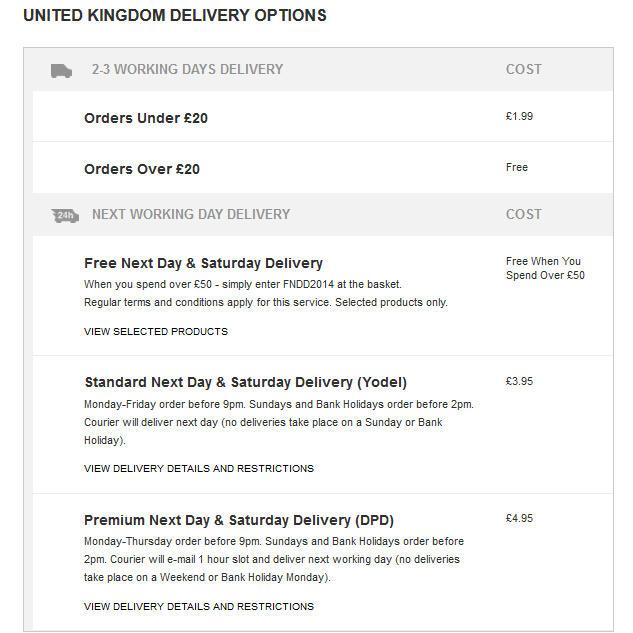633x633 pixels.
Task: Click Premium Next Day Delivery (DPD) heading
Action: coord(239,520)
